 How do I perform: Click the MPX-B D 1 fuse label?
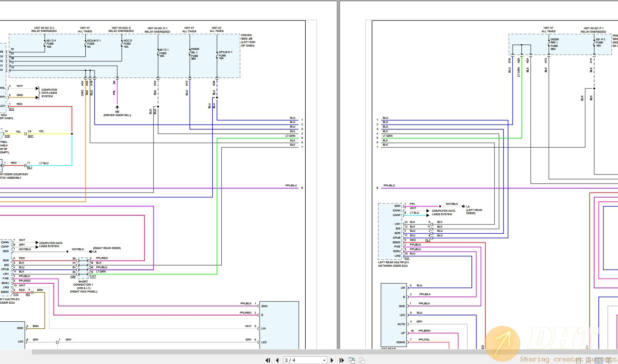pos(225,55)
